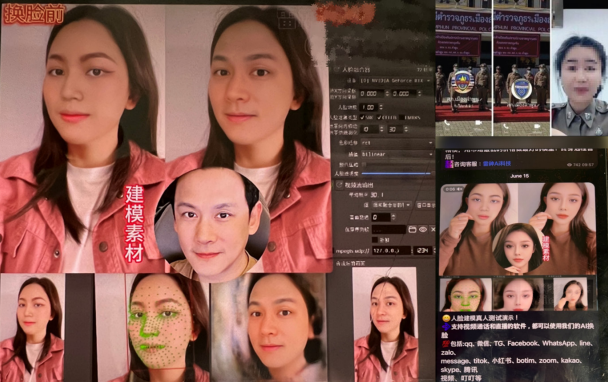Click the purple avatar icon before the customer-service text
Screen dimensions: 608x382
pos(449,164)
